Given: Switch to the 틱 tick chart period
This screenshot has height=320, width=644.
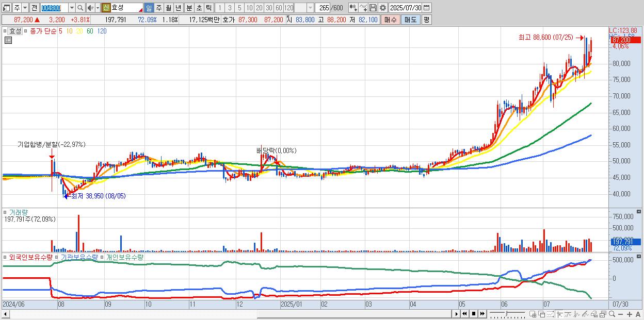Looking at the screenshot, I should click(x=208, y=8).
